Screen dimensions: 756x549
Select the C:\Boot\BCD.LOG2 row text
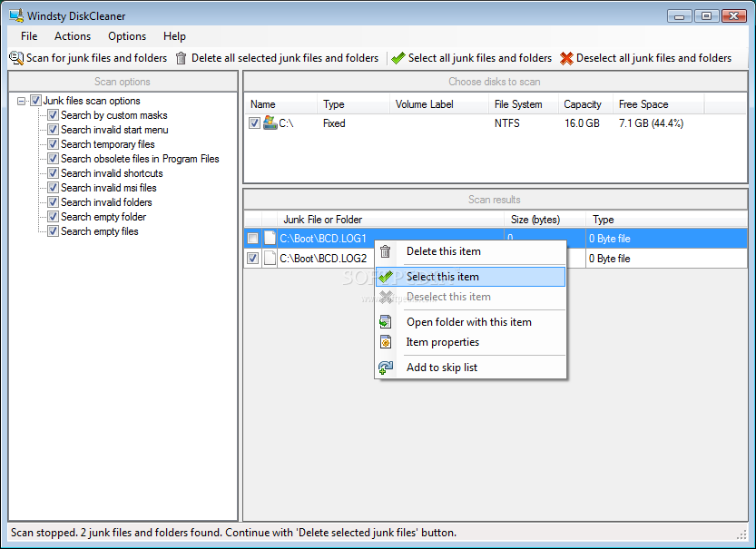323,259
